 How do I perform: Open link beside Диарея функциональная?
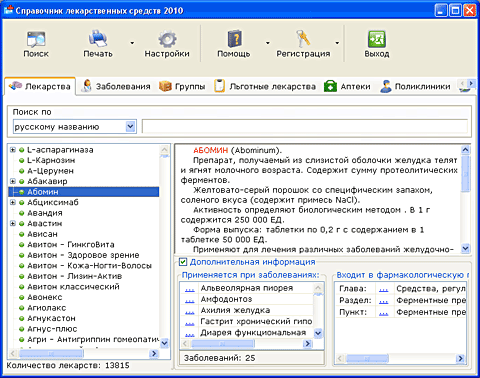190,334
